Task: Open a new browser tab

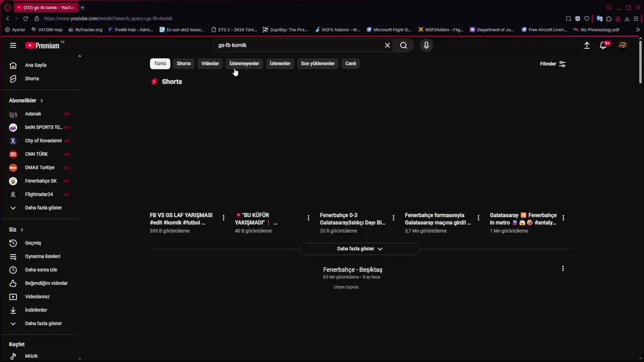Action: click(x=83, y=8)
